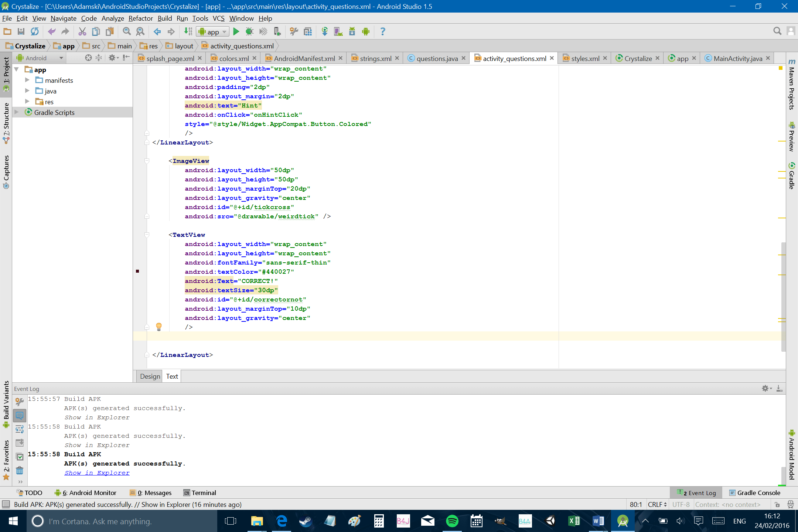Expand the manifests folder

point(27,80)
